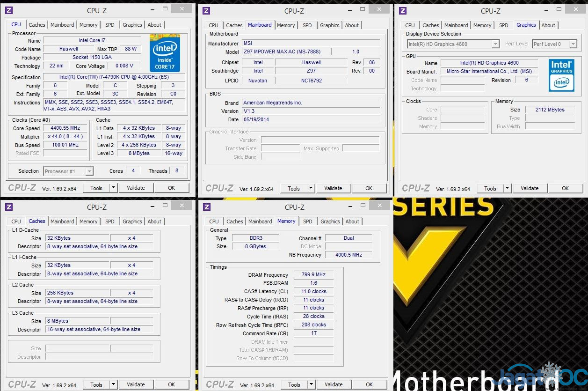Click OK in the Graphics window
Screen dimensions: 588x391
(566, 188)
